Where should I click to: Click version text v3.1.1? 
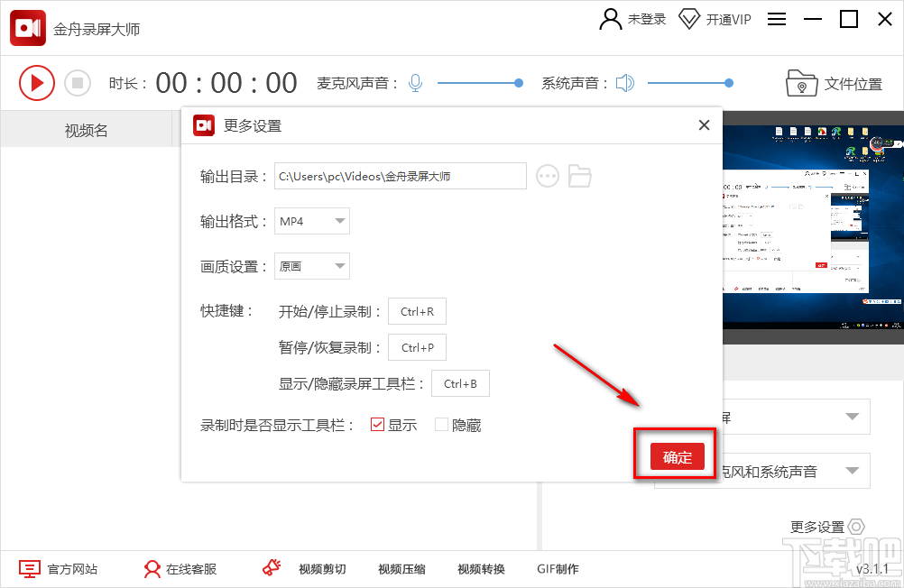pos(872,569)
